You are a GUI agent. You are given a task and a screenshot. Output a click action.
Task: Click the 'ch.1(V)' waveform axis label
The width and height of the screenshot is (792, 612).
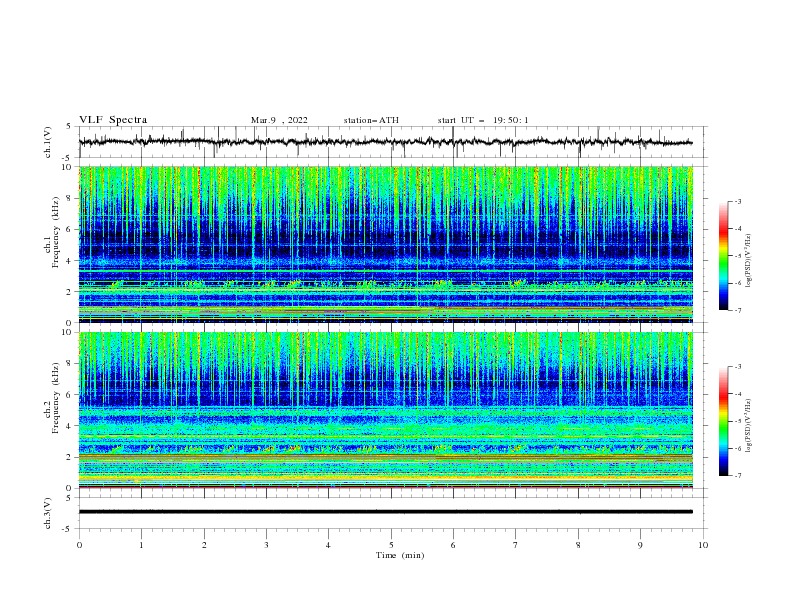[48, 142]
